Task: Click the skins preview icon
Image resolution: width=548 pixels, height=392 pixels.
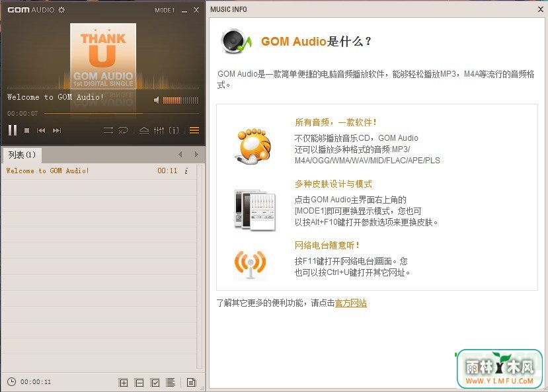Action: (255, 210)
